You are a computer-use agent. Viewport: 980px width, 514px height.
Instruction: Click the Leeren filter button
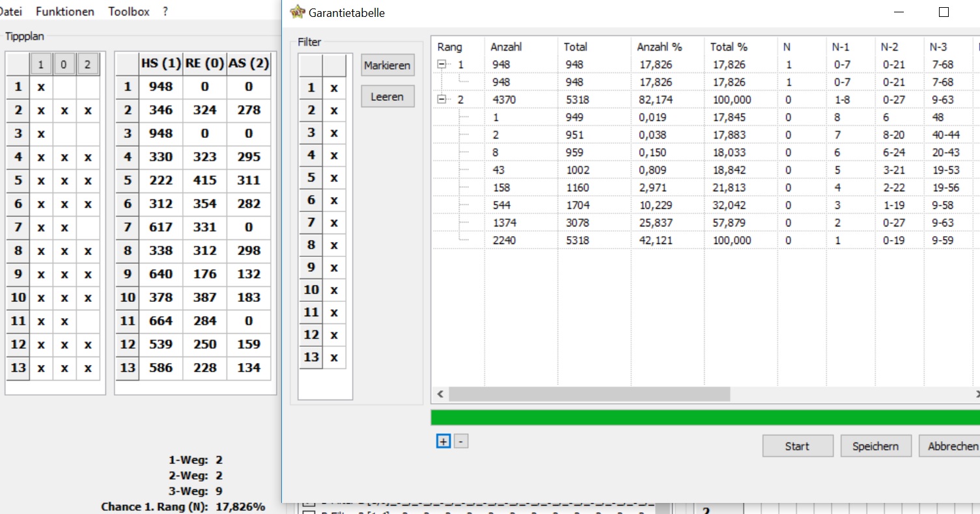pyautogui.click(x=387, y=96)
